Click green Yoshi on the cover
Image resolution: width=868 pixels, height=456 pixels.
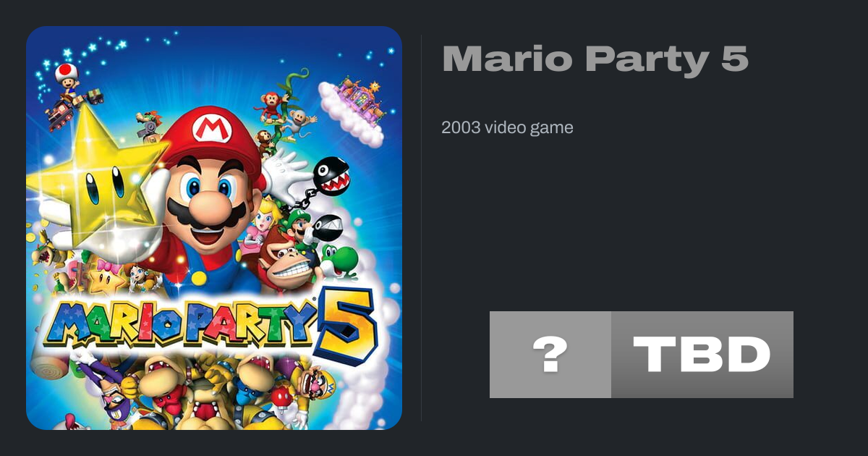click(x=339, y=260)
